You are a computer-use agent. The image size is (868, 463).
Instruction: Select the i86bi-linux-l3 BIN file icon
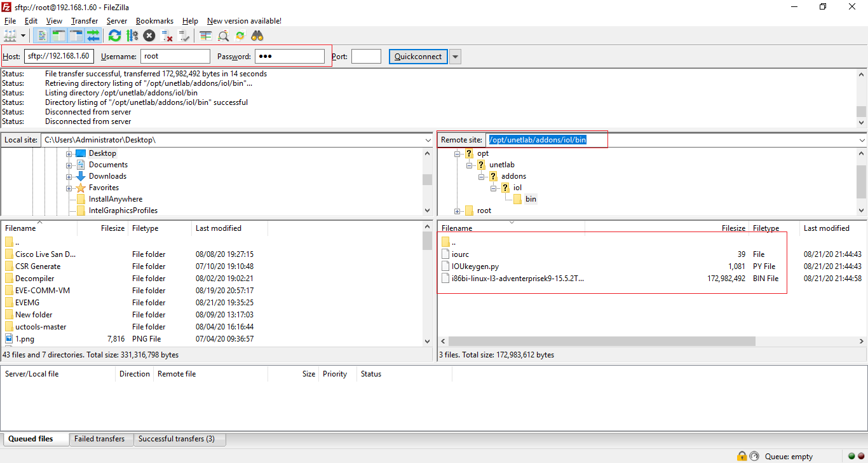pos(445,279)
